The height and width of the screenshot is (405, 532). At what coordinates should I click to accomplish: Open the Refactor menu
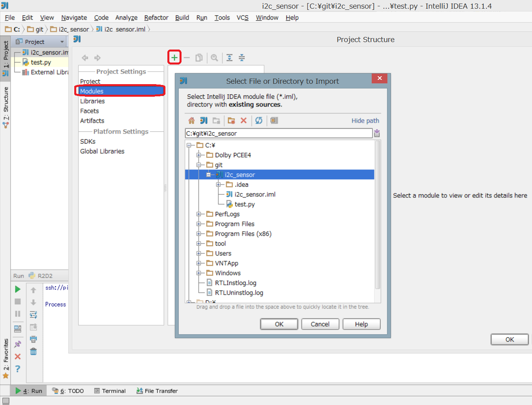coord(156,18)
